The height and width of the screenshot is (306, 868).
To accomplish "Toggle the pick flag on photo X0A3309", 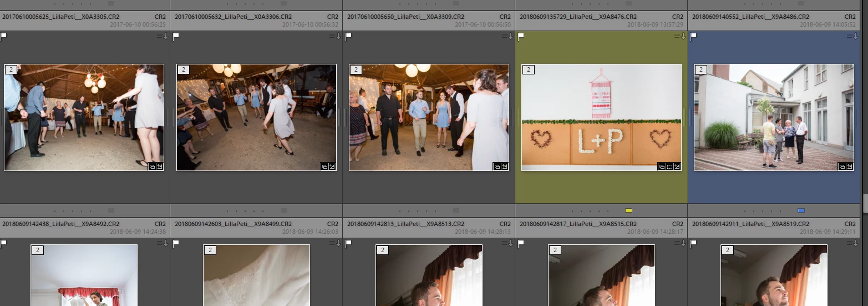I will coord(348,37).
